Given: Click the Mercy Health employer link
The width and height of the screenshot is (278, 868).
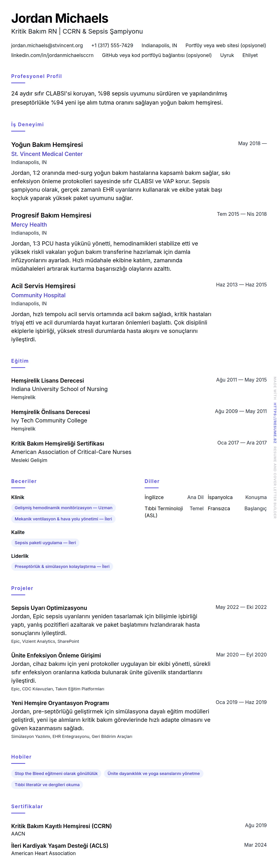Looking at the screenshot, I should tap(29, 225).
